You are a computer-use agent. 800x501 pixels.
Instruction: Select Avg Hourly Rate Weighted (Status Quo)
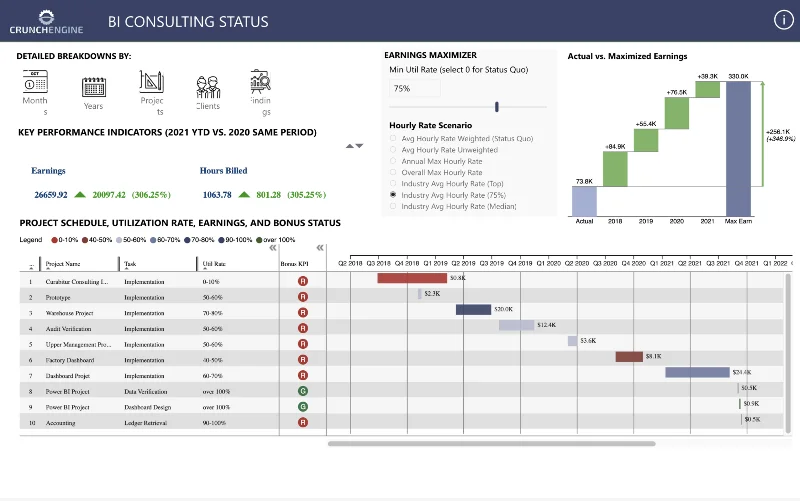(393, 138)
